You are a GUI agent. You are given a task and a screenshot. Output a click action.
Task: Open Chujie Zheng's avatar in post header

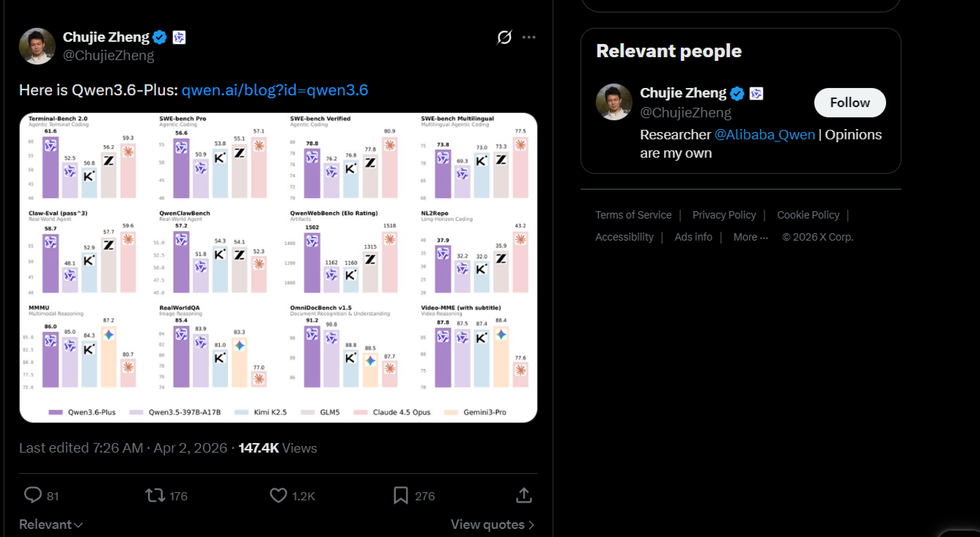37,46
